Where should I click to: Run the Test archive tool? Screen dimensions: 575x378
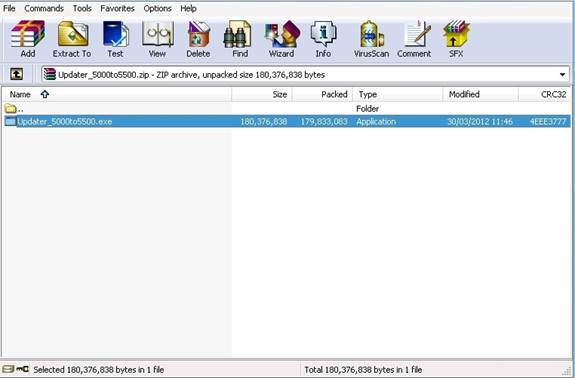tap(115, 39)
